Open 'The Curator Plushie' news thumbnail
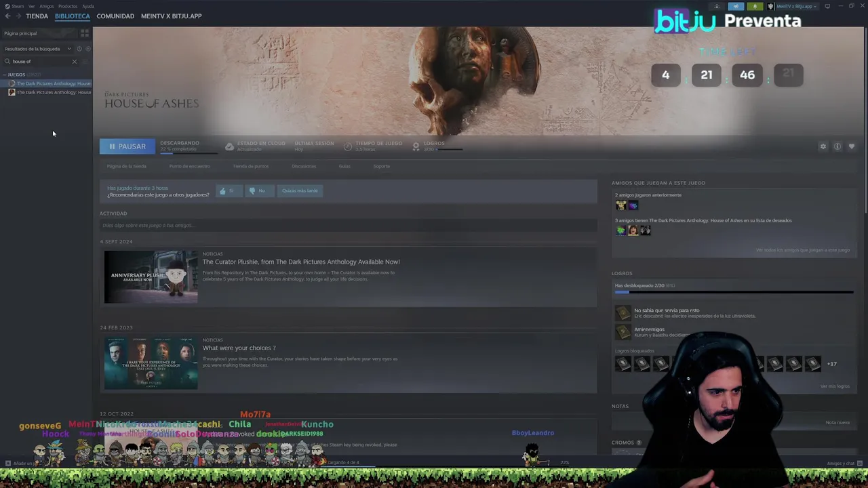 tap(151, 277)
